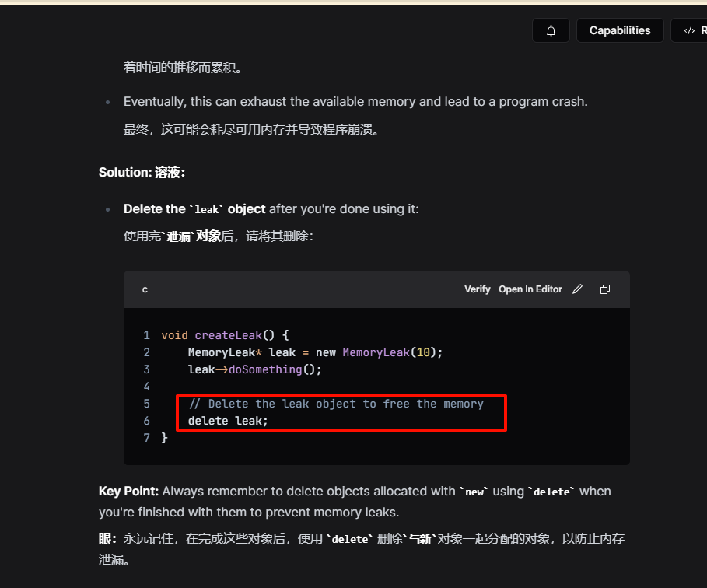Click the "c" language label
This screenshot has width=707, height=588.
pyautogui.click(x=145, y=289)
